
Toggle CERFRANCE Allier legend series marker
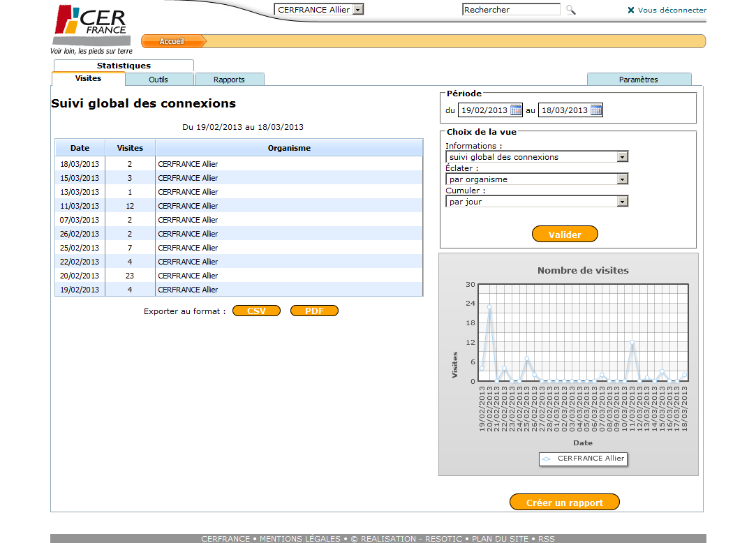547,459
